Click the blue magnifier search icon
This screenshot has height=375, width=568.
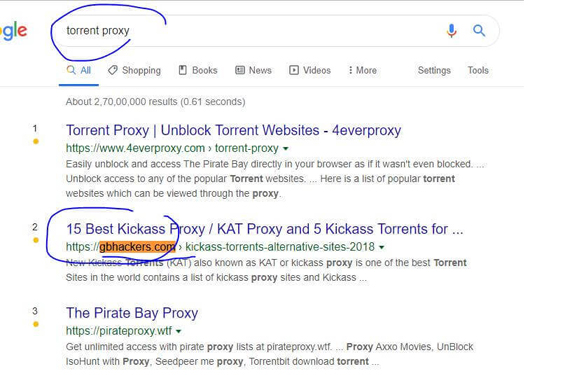pyautogui.click(x=479, y=30)
